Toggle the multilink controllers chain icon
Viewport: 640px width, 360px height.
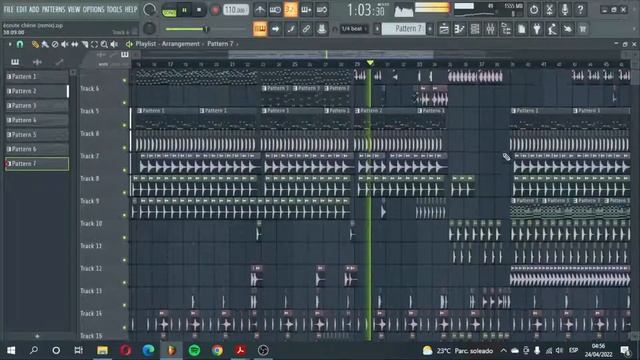[306, 29]
